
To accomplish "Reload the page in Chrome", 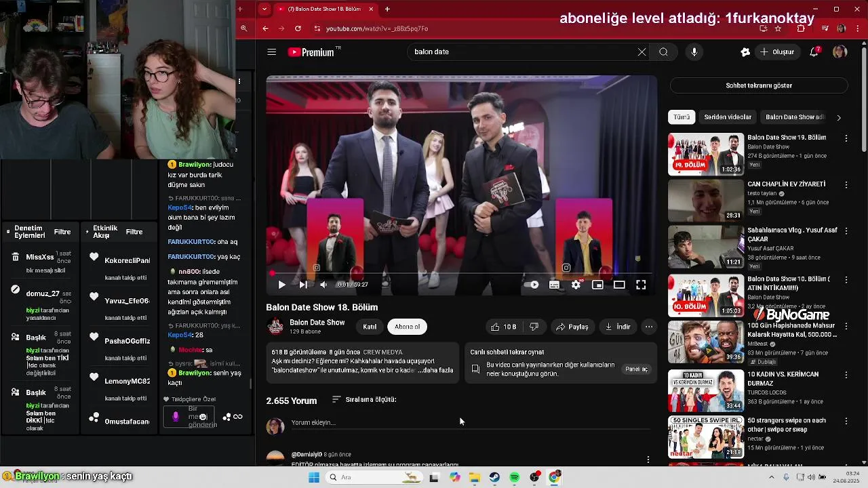I will point(298,28).
